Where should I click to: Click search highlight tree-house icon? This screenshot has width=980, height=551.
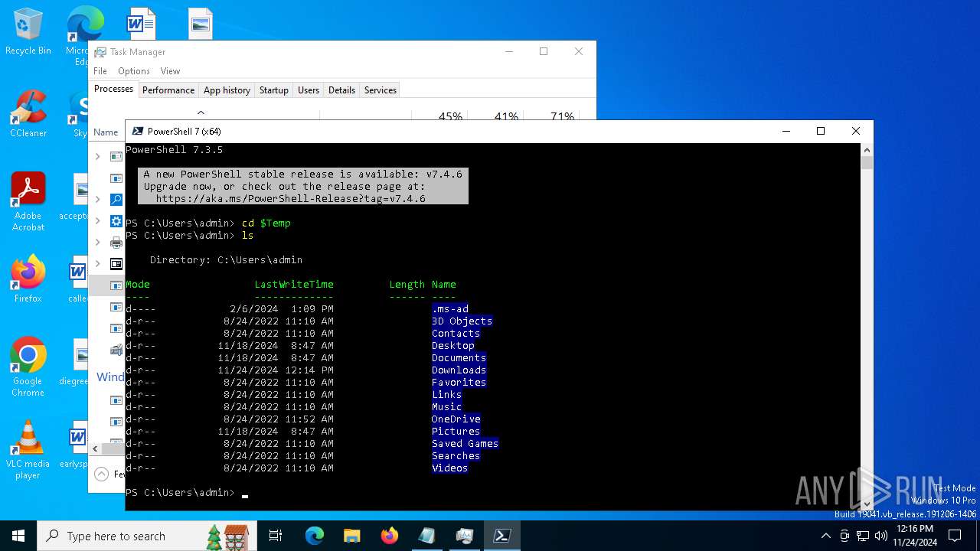click(x=227, y=536)
